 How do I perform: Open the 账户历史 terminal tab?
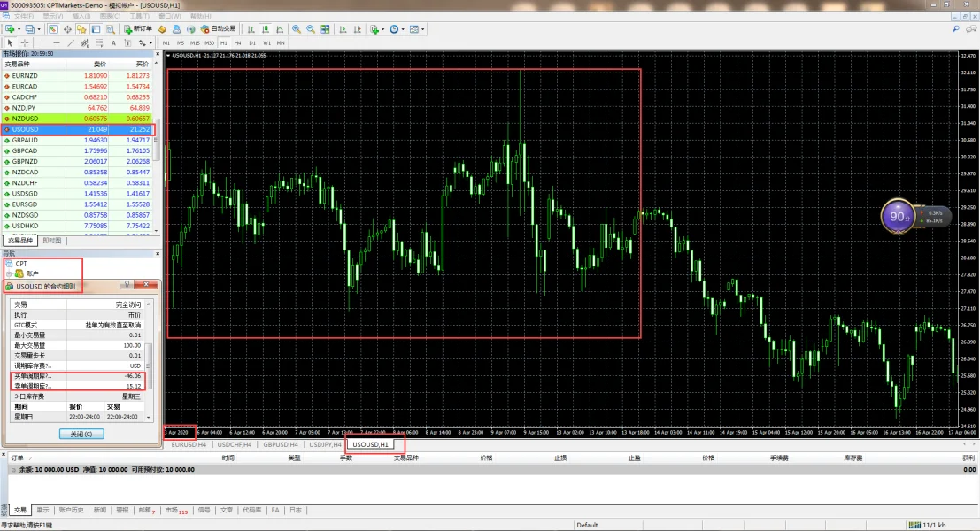pos(71,511)
